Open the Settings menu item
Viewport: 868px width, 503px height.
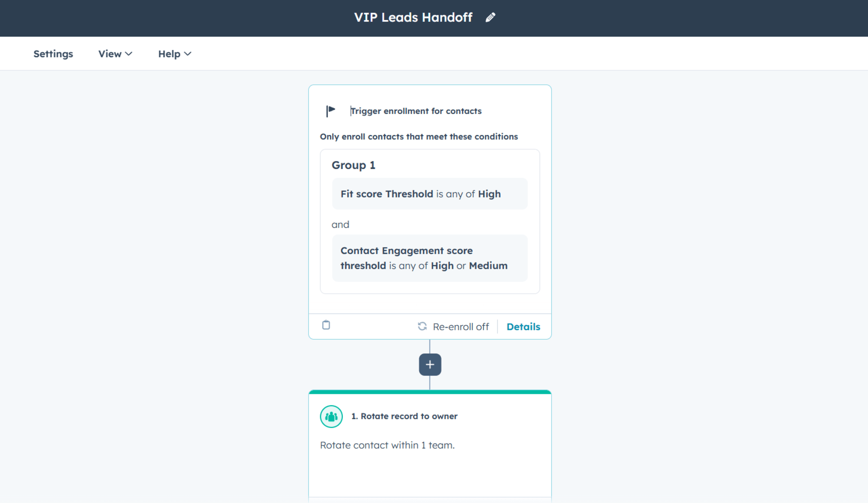53,54
